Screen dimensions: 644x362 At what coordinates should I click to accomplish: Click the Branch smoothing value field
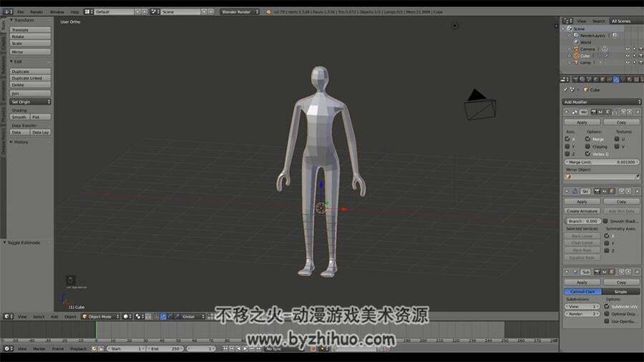[582, 221]
